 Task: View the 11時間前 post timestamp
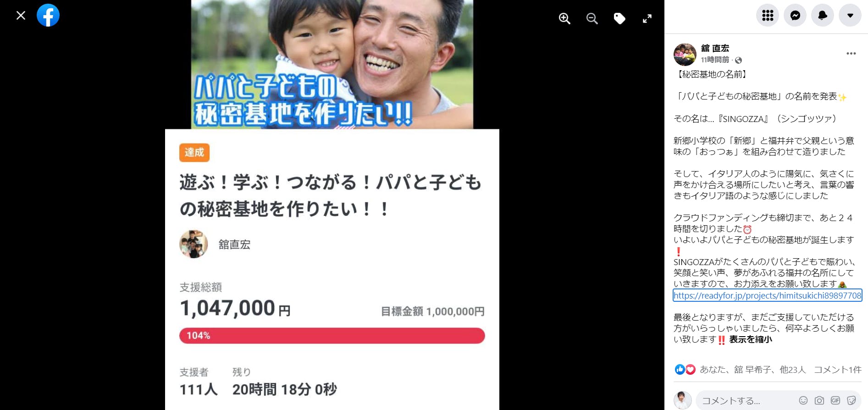pos(715,60)
